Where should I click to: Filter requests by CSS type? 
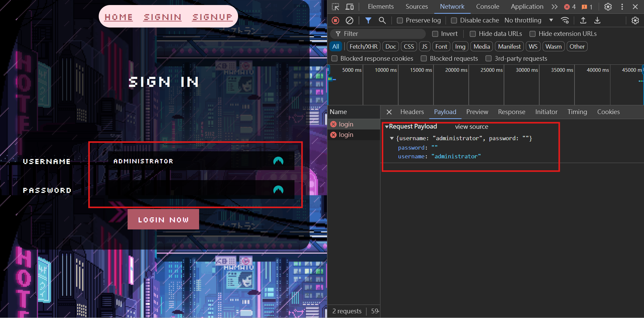point(409,47)
